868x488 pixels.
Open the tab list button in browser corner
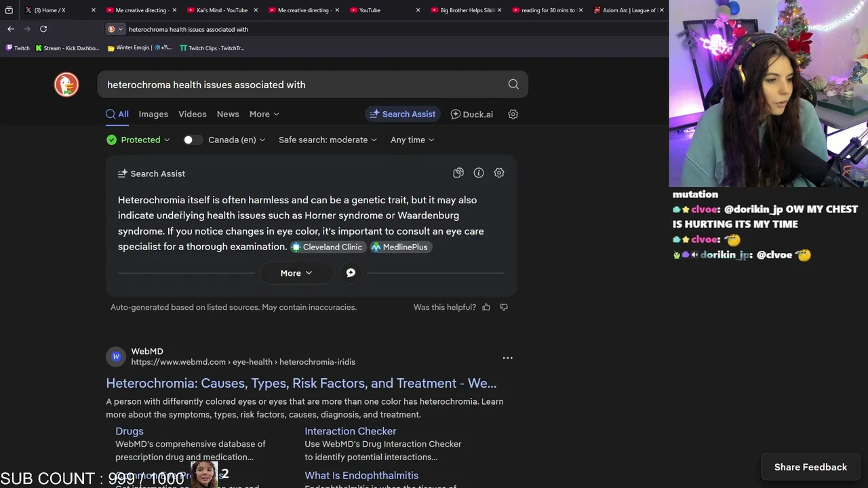(x=9, y=10)
